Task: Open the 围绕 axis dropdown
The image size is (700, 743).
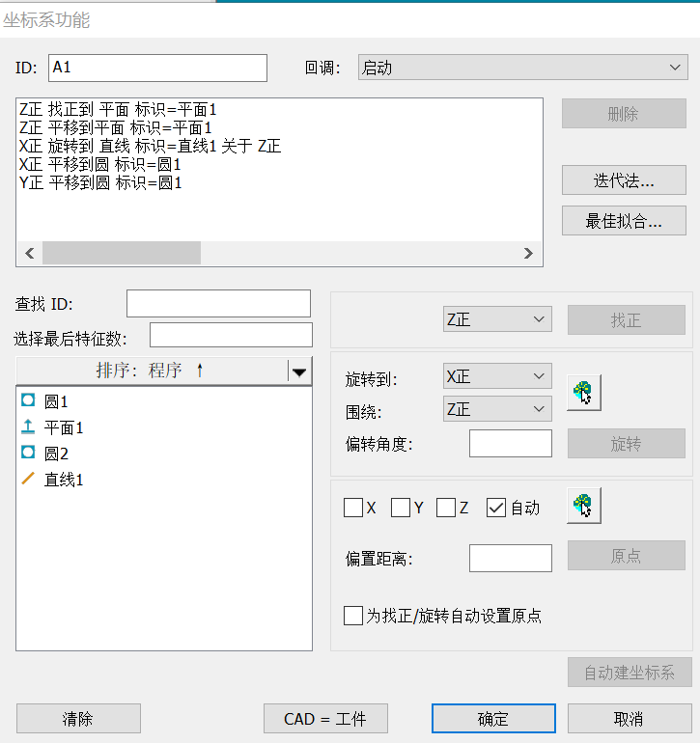Action: point(496,410)
